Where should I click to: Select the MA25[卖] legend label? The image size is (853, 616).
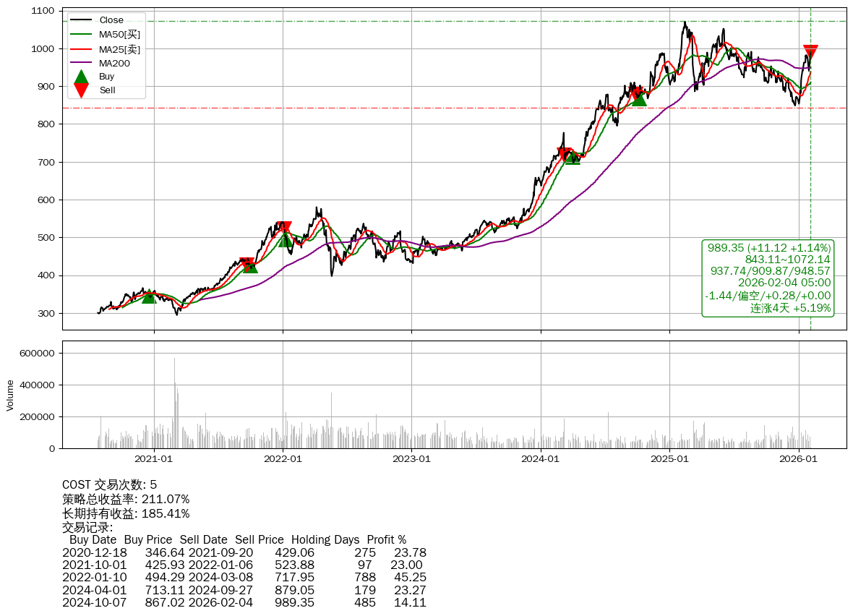[x=119, y=49]
